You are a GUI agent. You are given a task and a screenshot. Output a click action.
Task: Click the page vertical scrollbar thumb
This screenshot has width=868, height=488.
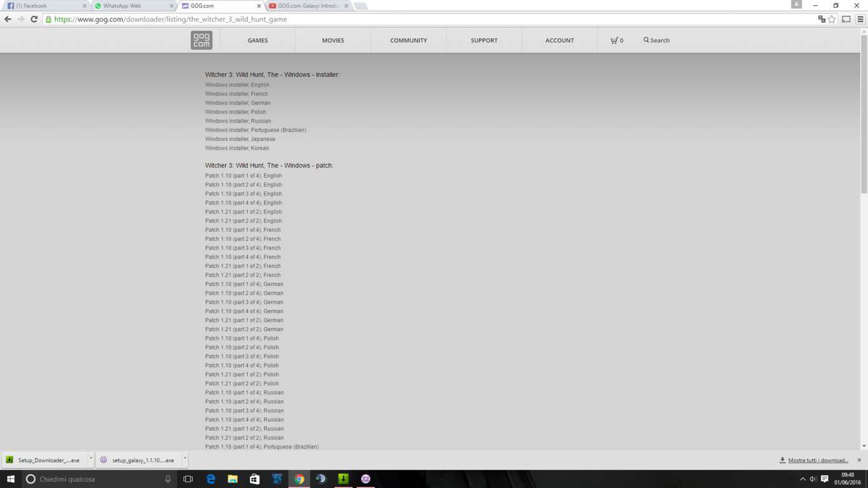pos(864,114)
